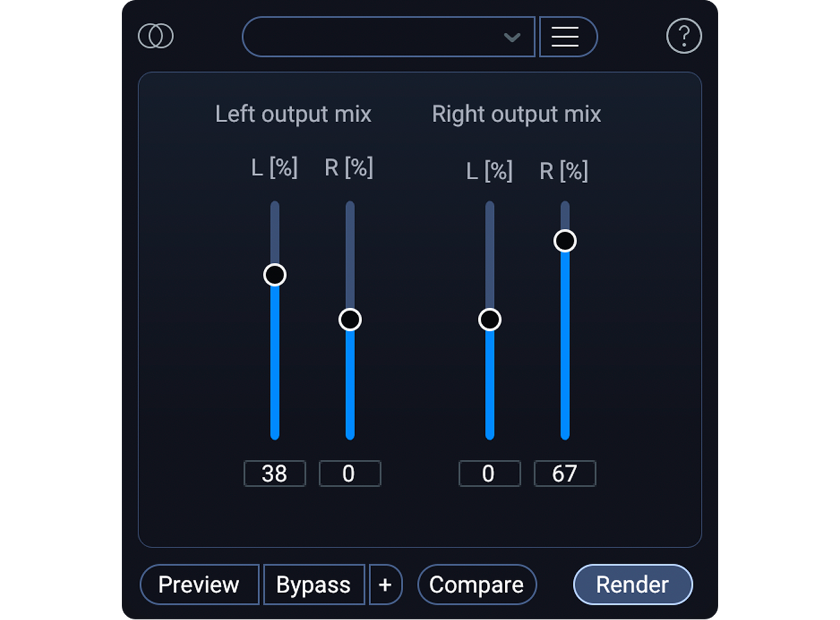This screenshot has width=840, height=620.
Task: Click the Right output mix section header
Action: tap(516, 114)
